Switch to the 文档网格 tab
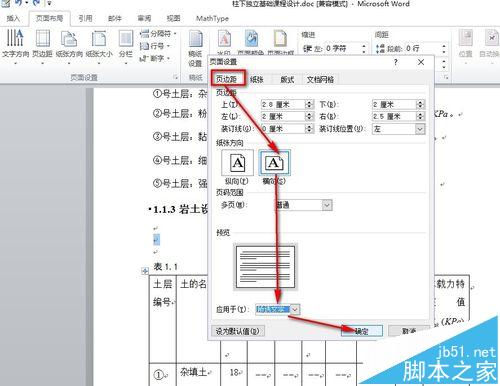This screenshot has width=500, height=386. pyautogui.click(x=320, y=79)
